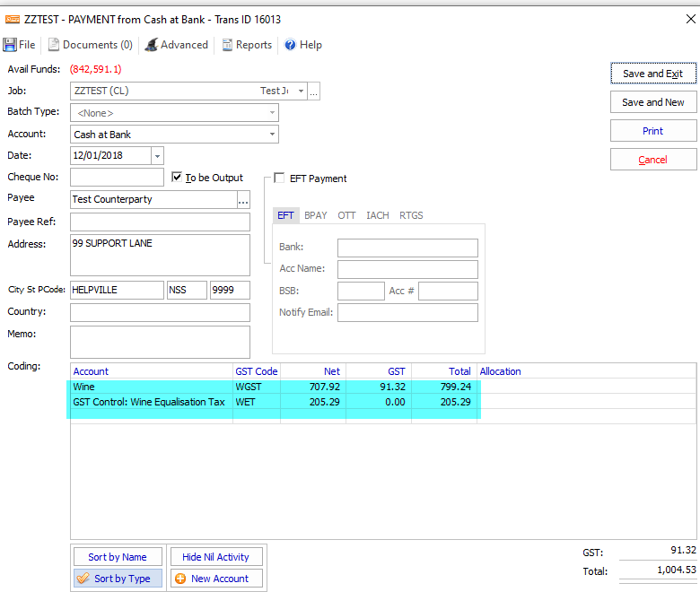Enable the EFT Payment checkbox
Viewport: 700px width, 592px height.
point(279,178)
